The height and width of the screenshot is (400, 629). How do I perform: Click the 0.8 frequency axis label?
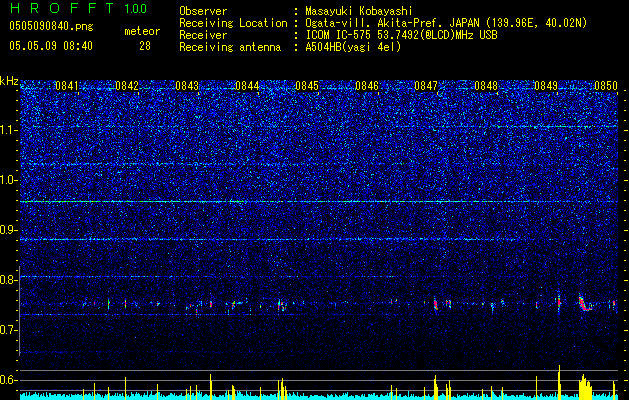(9, 280)
